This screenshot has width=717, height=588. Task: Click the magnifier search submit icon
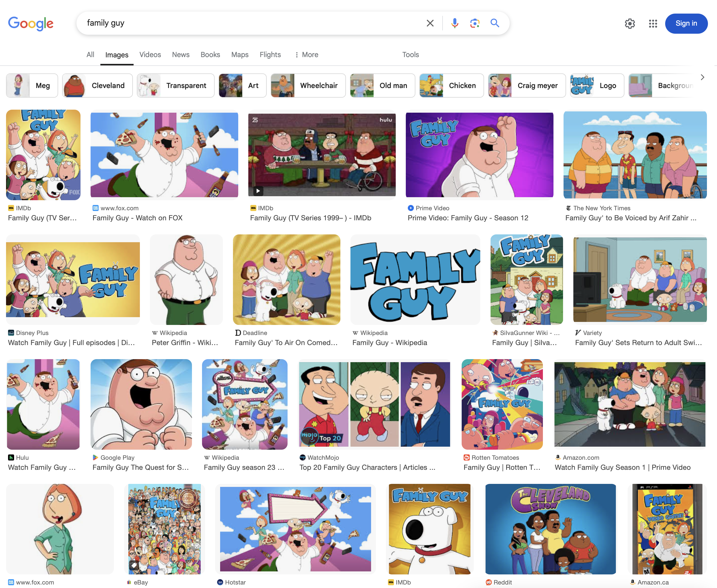(495, 23)
